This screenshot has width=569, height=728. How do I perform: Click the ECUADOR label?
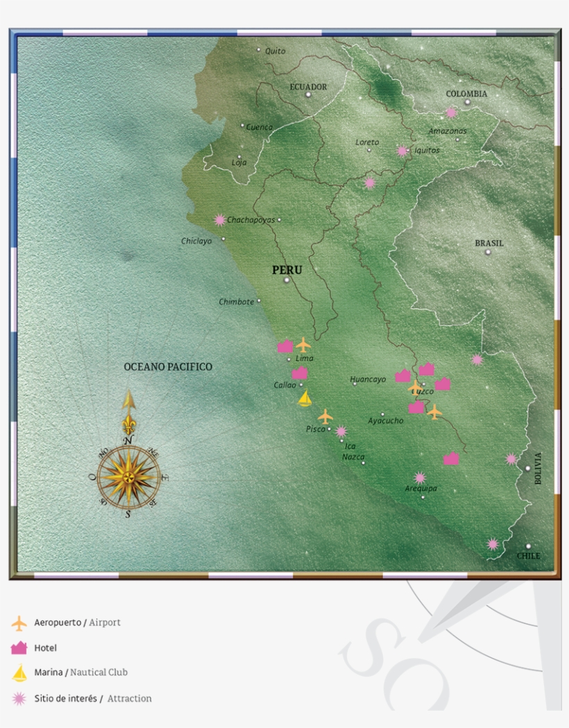[x=308, y=87]
